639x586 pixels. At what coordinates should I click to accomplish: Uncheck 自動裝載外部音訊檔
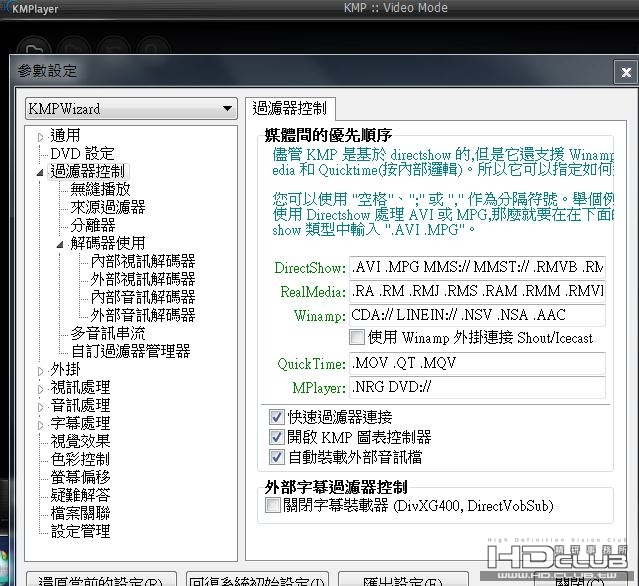click(x=276, y=457)
